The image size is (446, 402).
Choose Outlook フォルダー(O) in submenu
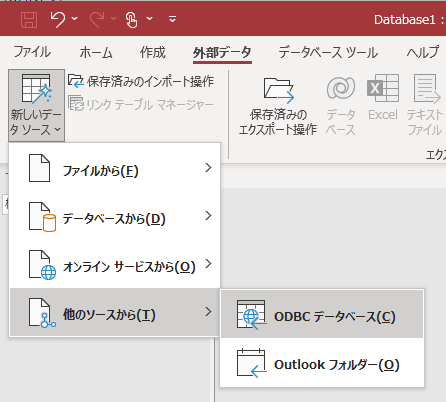(322, 362)
